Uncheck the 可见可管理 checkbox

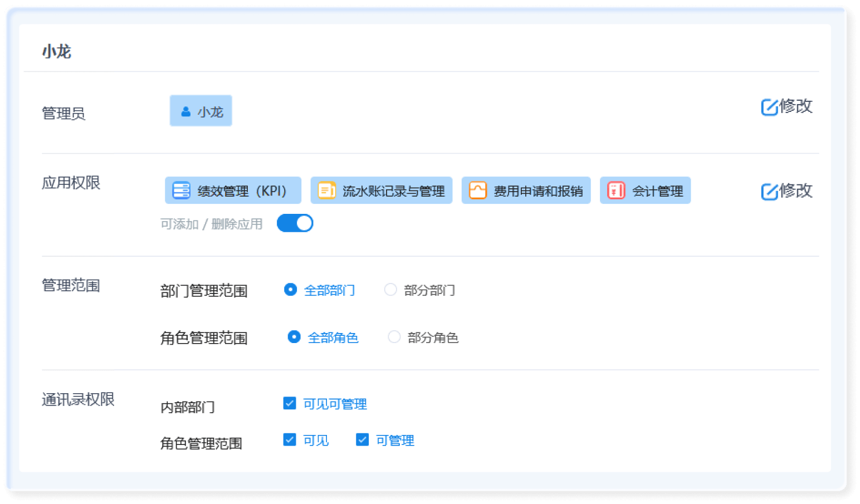click(290, 403)
